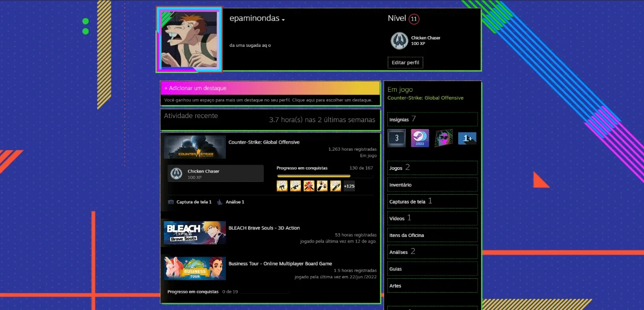Click the achievement progress bar 130 de 167
Viewport: 644px width, 310px height.
tap(325, 175)
